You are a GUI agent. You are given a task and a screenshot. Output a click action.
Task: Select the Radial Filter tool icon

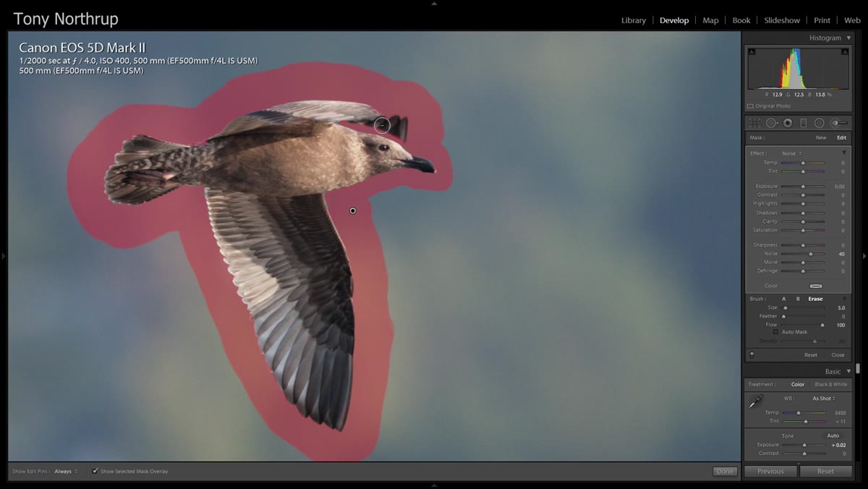tap(820, 123)
